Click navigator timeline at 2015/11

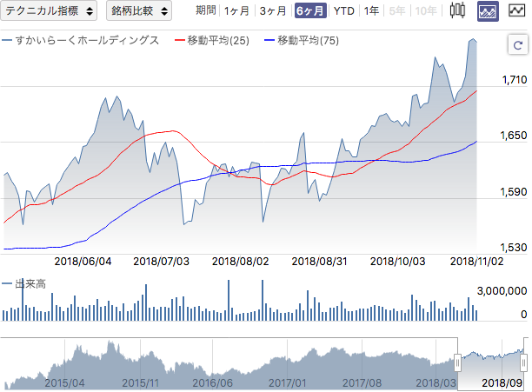point(140,382)
